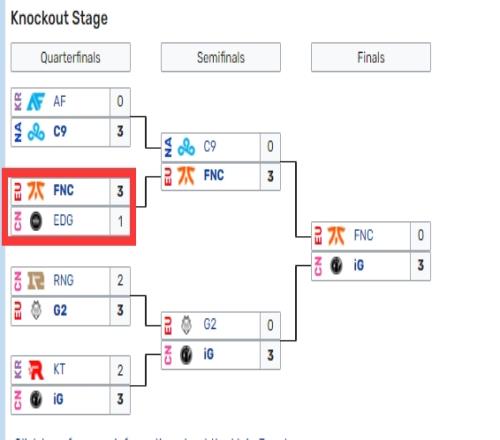Viewport: 500px width, 440px height.
Task: Click the Cloud9 logo in the semifinals
Action: coord(186,147)
